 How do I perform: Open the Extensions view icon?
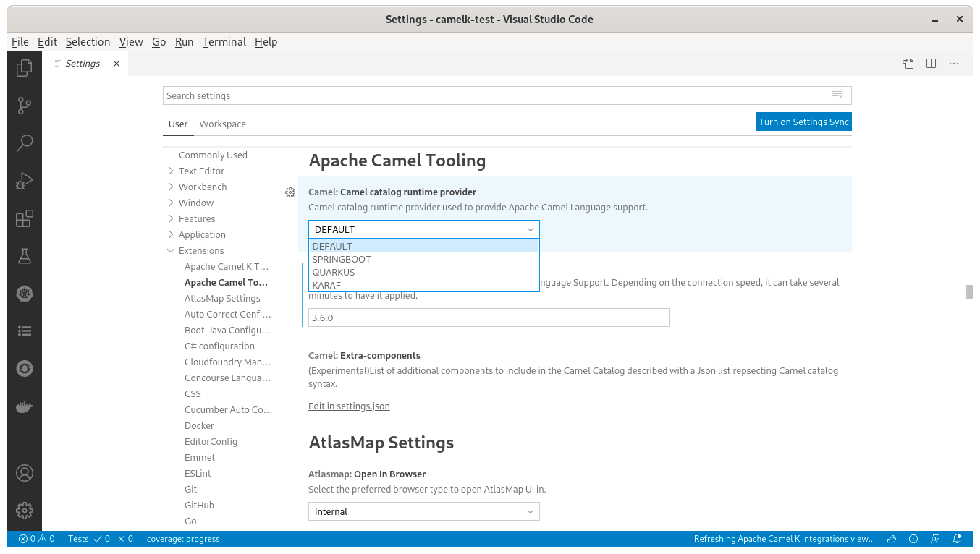25,218
